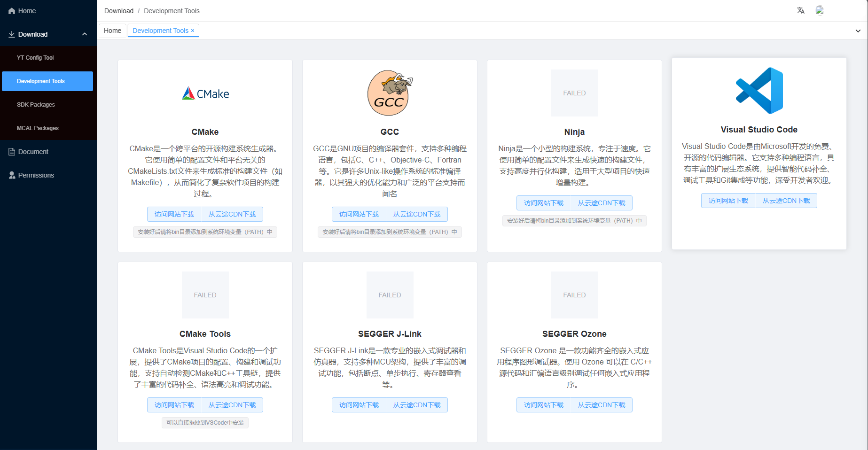Click 访问网站下载 for GCC

(x=359, y=214)
